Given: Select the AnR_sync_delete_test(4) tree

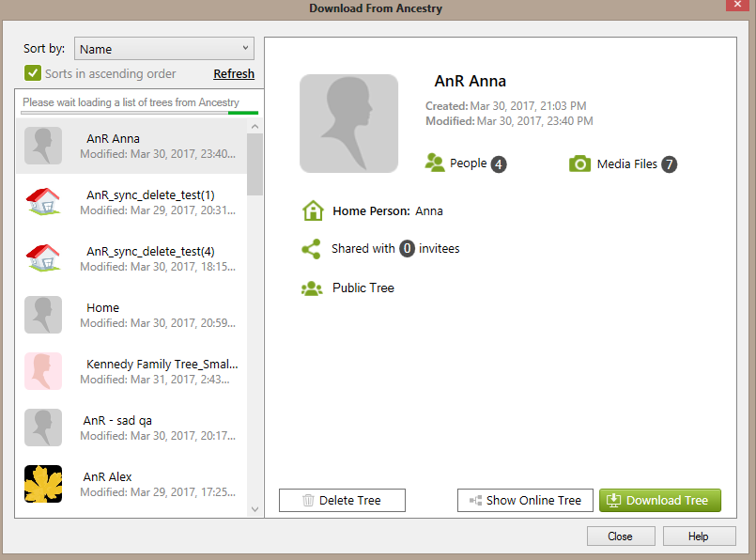Looking at the screenshot, I should point(131,258).
